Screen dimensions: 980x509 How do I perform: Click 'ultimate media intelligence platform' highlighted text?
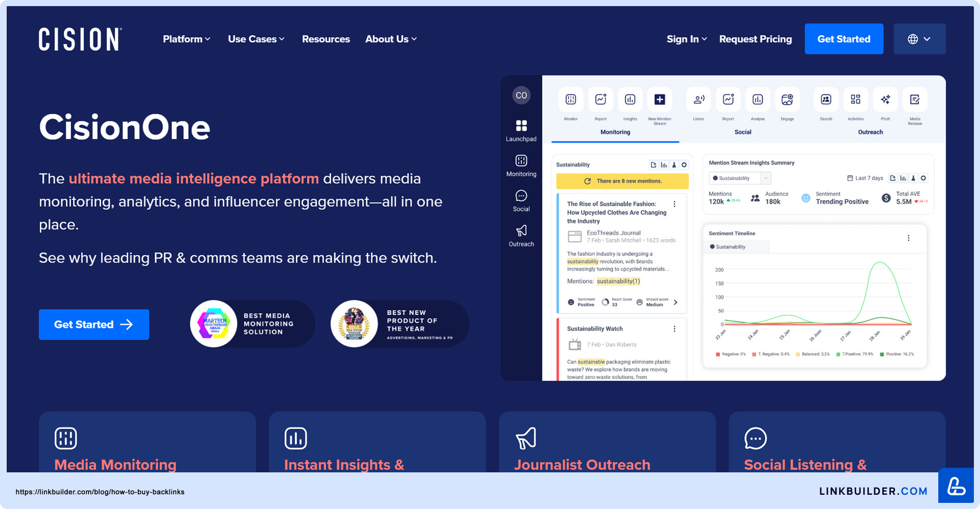(193, 179)
